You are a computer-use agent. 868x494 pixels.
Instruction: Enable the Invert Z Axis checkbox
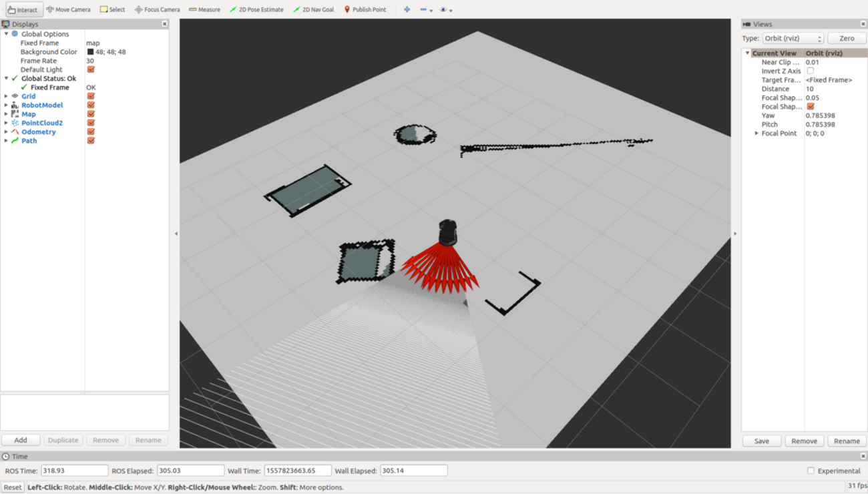point(810,71)
